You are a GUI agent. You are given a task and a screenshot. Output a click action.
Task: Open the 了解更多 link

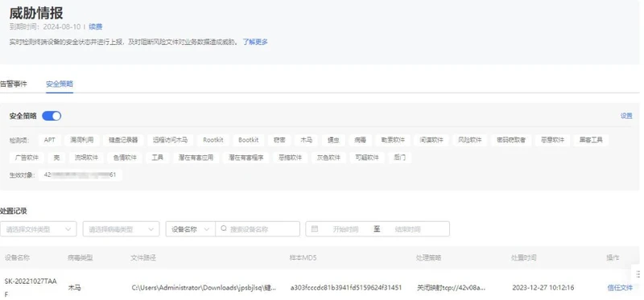(x=255, y=42)
